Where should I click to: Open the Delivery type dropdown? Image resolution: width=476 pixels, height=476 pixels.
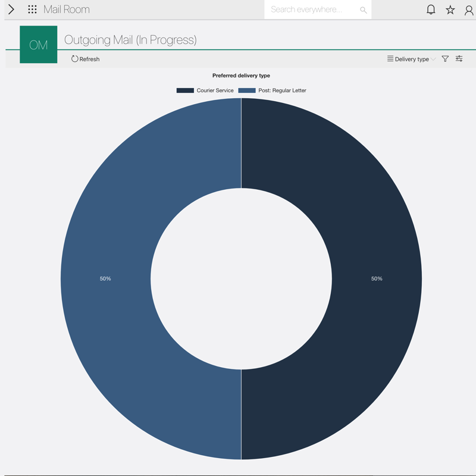412,59
